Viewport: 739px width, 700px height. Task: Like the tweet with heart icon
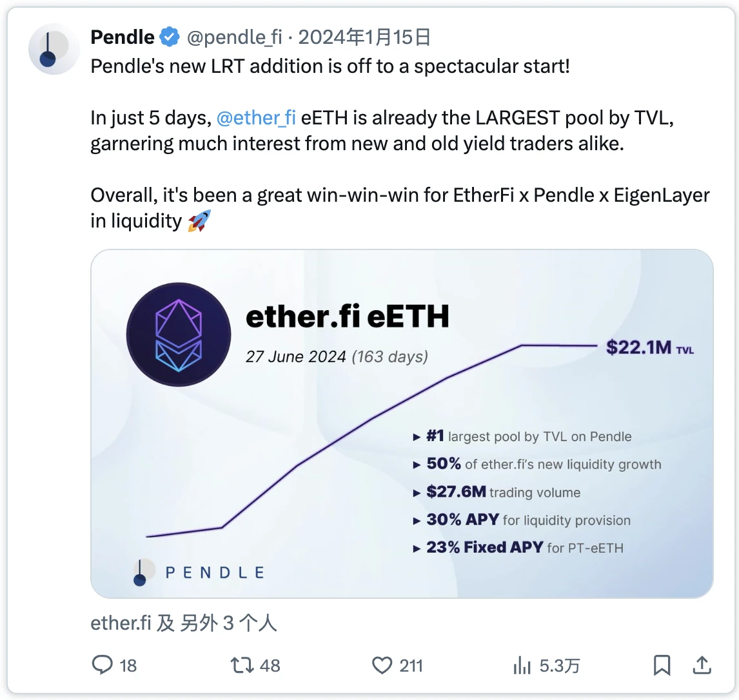click(x=382, y=665)
